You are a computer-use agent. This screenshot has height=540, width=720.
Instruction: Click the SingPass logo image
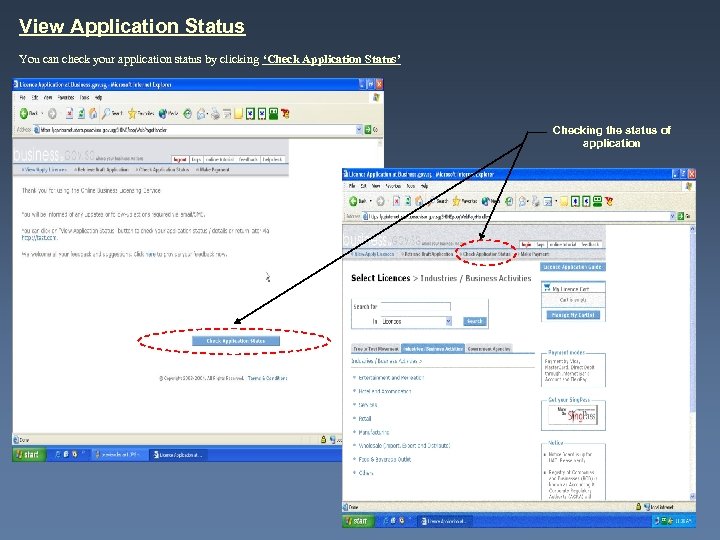573,415
